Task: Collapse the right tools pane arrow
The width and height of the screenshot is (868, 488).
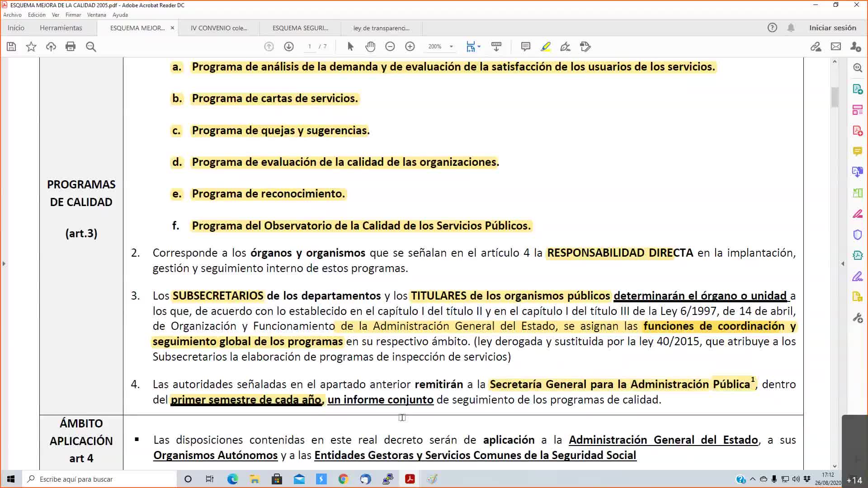Action: pyautogui.click(x=843, y=263)
